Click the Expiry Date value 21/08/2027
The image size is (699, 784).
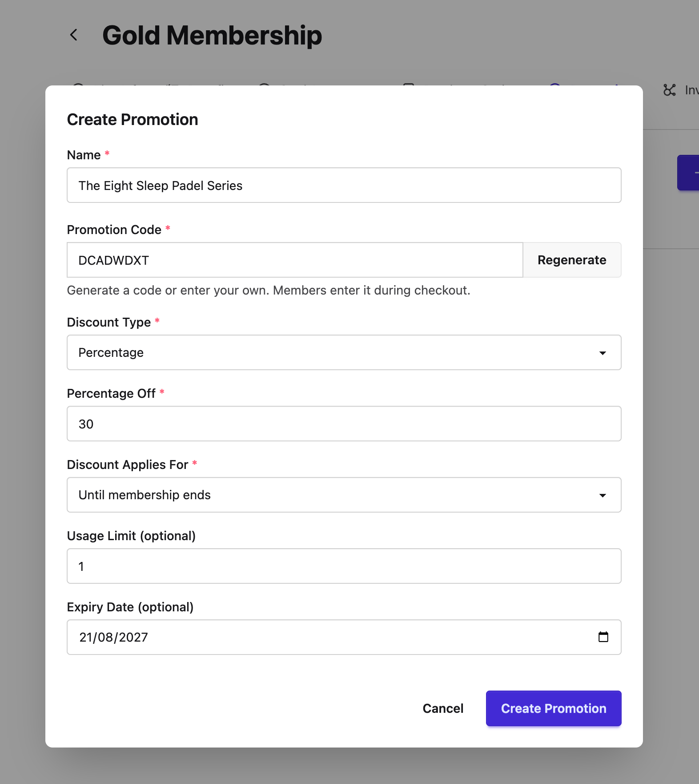[113, 637]
